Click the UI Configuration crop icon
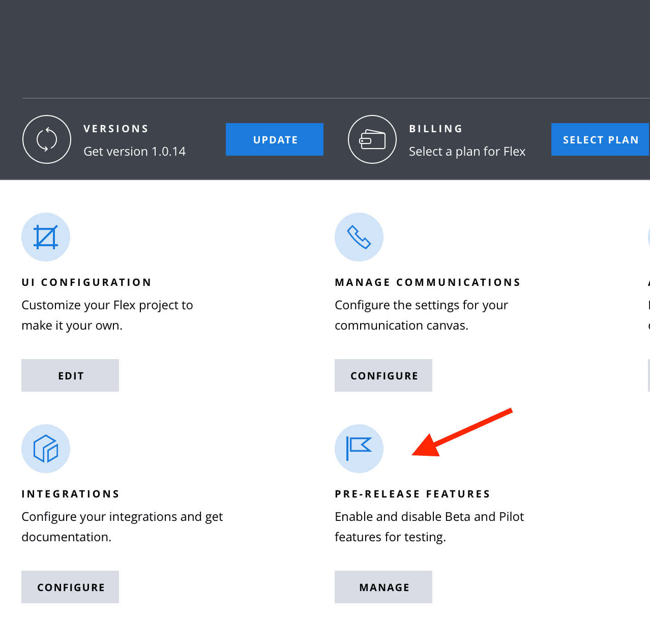This screenshot has width=650, height=644. pyautogui.click(x=46, y=237)
